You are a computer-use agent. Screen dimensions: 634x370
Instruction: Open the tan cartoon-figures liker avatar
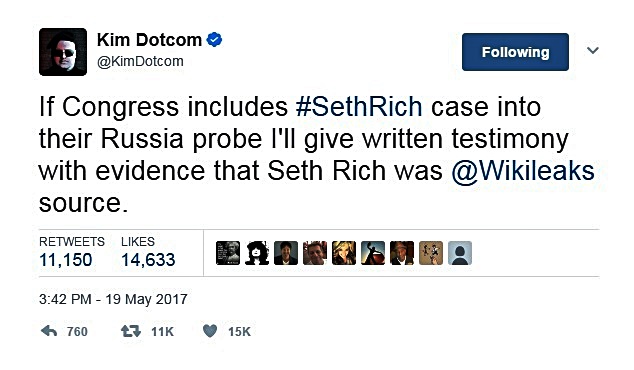pos(431,253)
